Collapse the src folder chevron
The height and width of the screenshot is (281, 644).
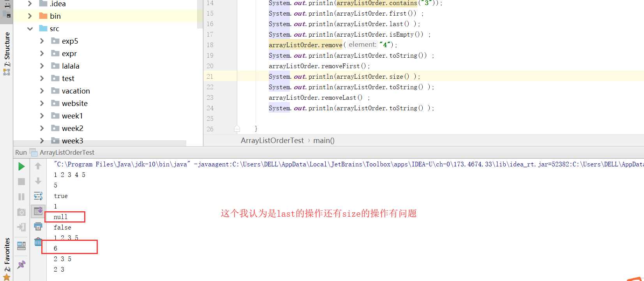(x=30, y=28)
